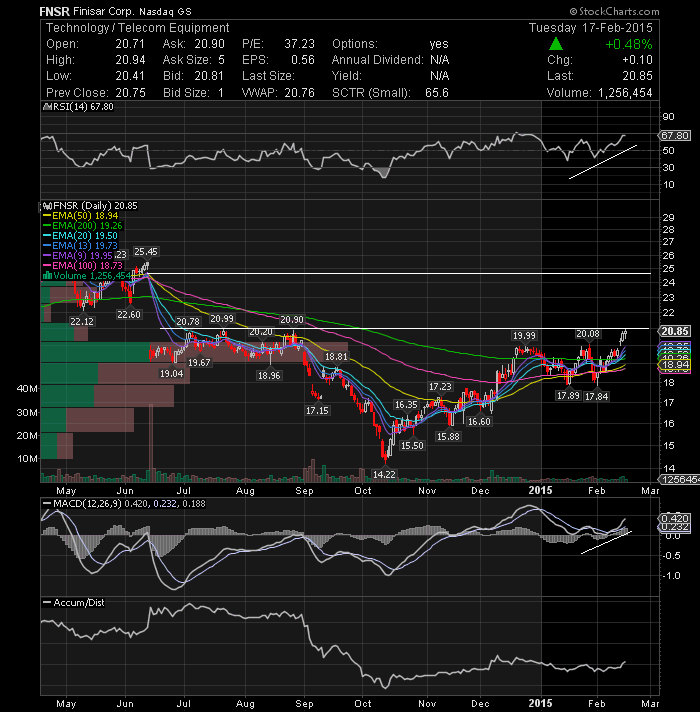Viewport: 700px width, 712px height.
Task: Click the Options value yes
Action: (x=439, y=44)
